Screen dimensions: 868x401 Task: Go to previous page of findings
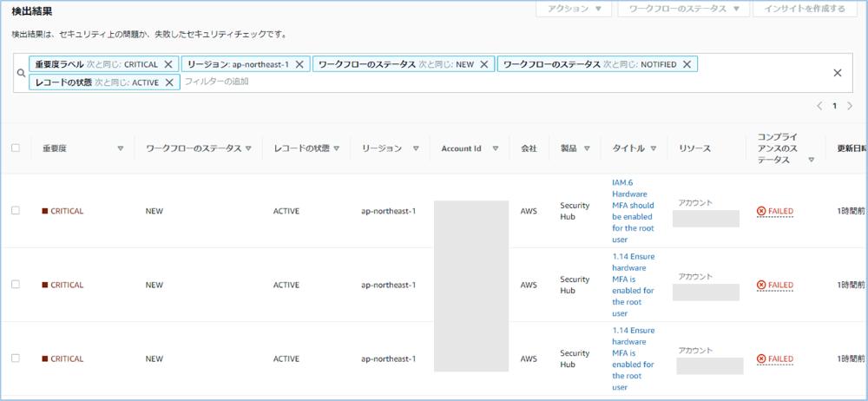(819, 106)
